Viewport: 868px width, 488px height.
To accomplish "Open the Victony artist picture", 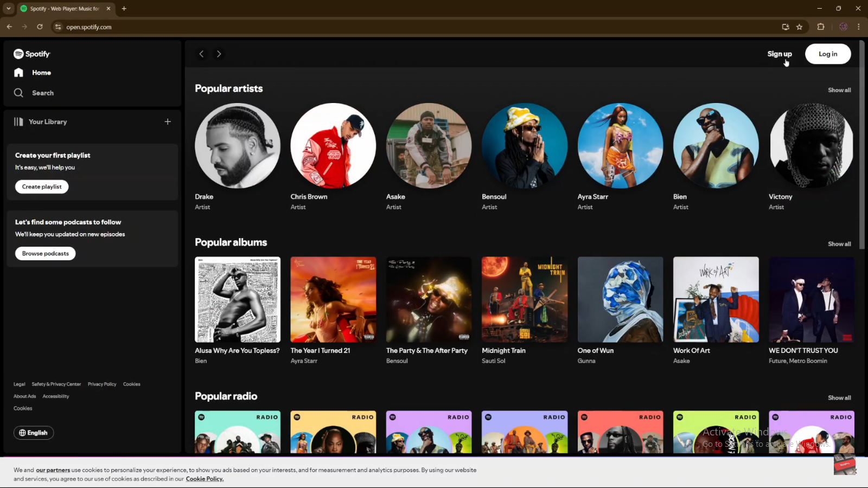I will tap(812, 146).
